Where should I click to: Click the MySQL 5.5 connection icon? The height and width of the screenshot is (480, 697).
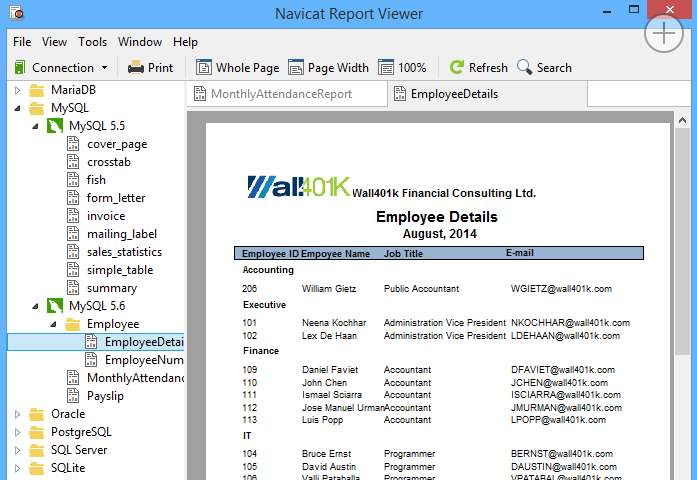(x=55, y=126)
